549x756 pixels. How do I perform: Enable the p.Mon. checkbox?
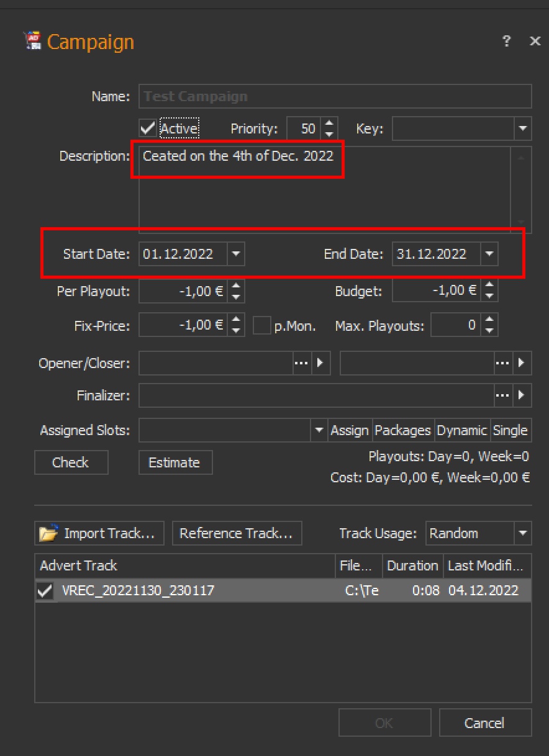(x=262, y=325)
